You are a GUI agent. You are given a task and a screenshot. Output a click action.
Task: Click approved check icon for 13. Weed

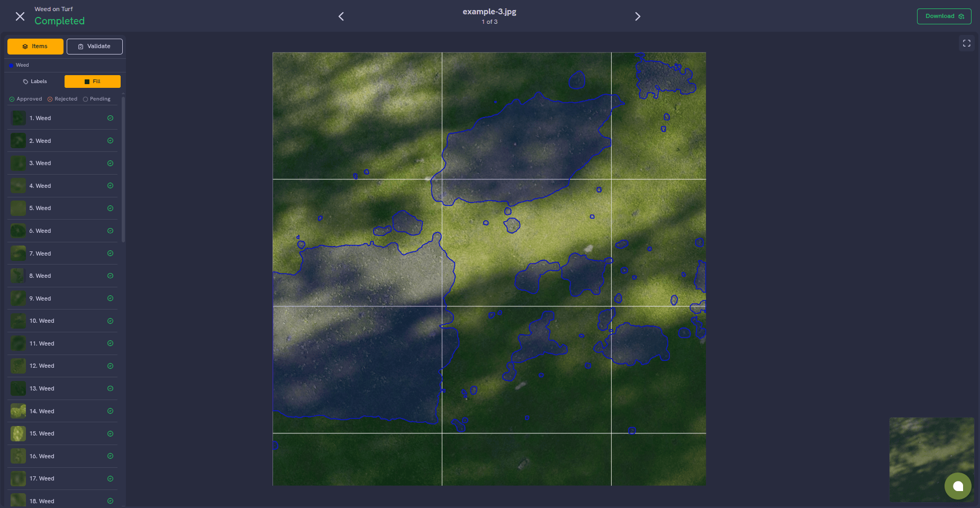coord(110,388)
